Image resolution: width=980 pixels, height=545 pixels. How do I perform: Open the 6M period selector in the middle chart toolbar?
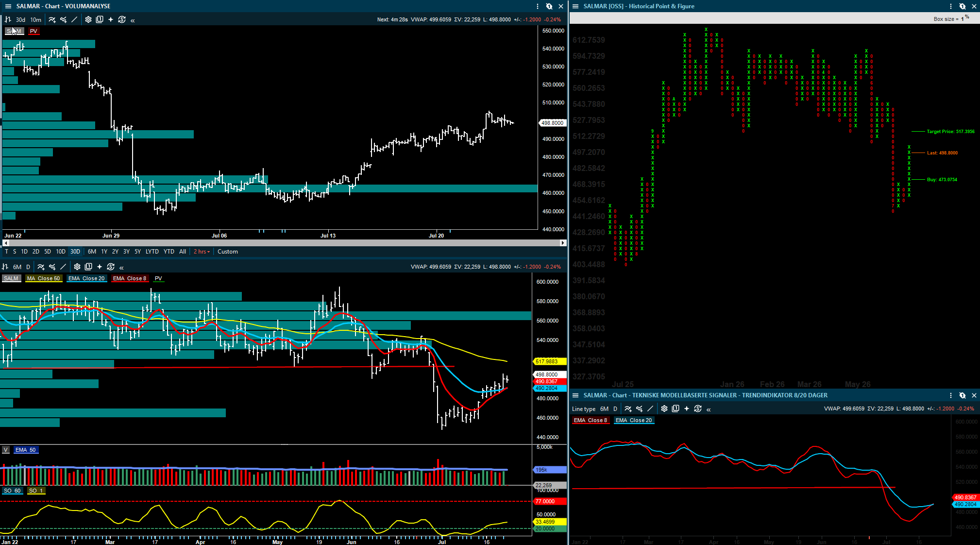pyautogui.click(x=17, y=267)
